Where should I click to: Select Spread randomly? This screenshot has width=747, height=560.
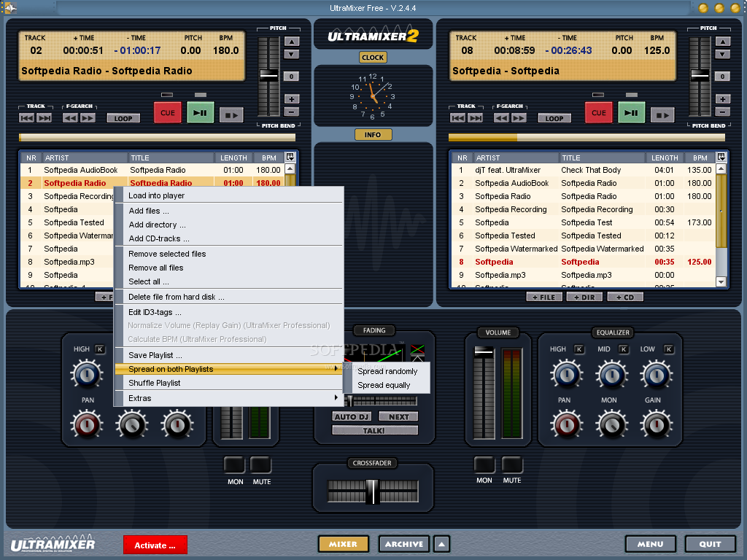pos(387,371)
